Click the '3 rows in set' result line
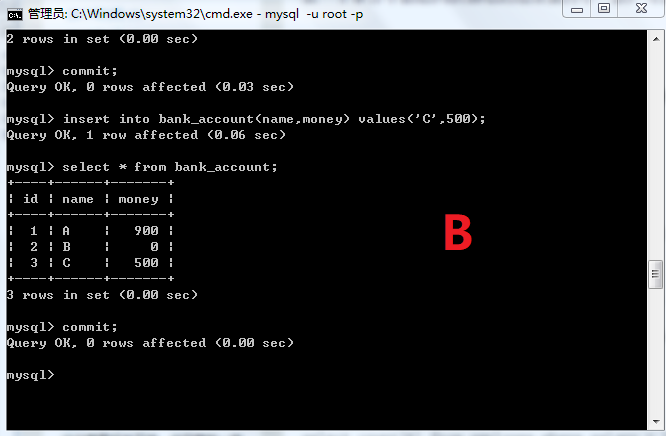This screenshot has width=666, height=436. click(102, 295)
